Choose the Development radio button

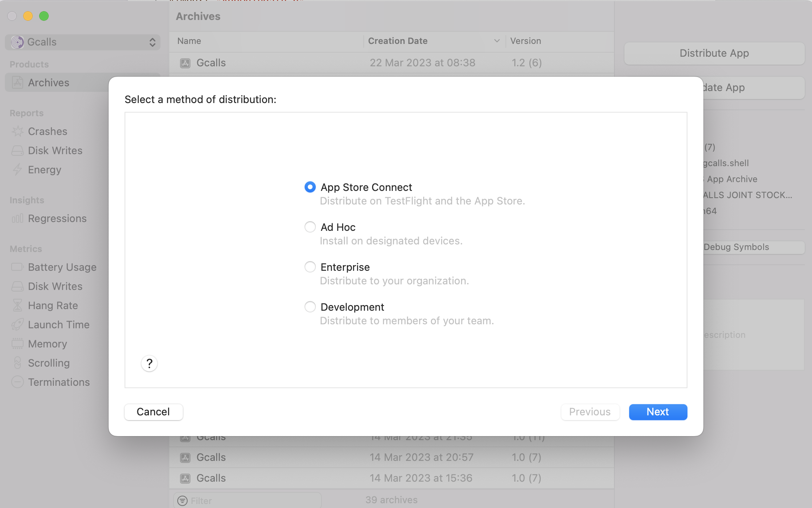(x=310, y=307)
